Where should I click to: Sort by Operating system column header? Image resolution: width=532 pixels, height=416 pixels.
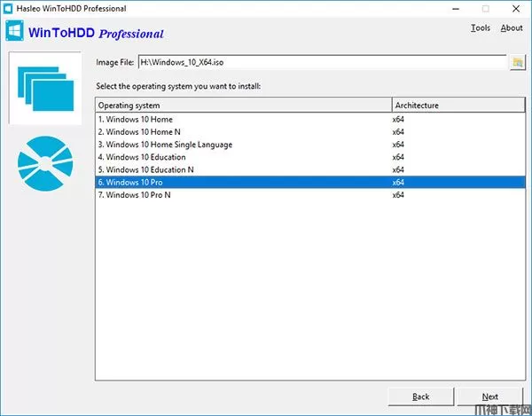244,106
